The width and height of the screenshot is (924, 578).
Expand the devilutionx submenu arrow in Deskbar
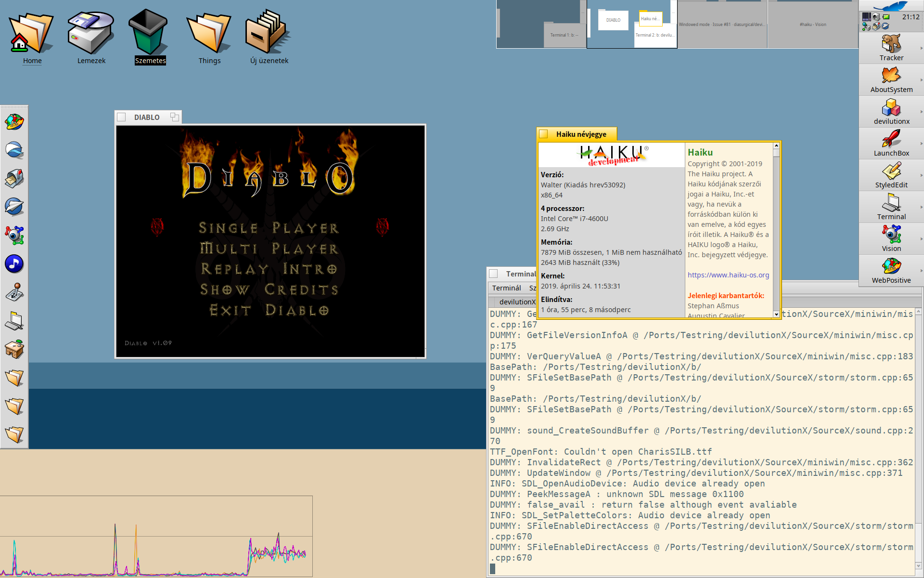pyautogui.click(x=921, y=112)
